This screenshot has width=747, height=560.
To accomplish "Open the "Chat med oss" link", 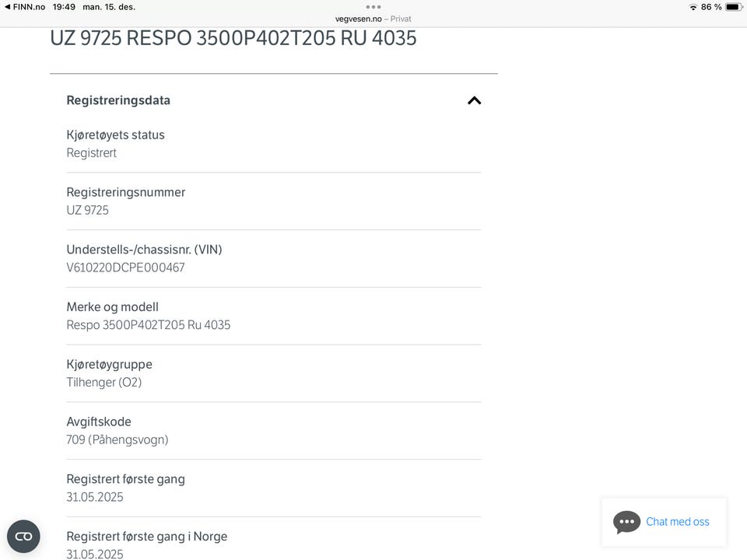I will [677, 522].
